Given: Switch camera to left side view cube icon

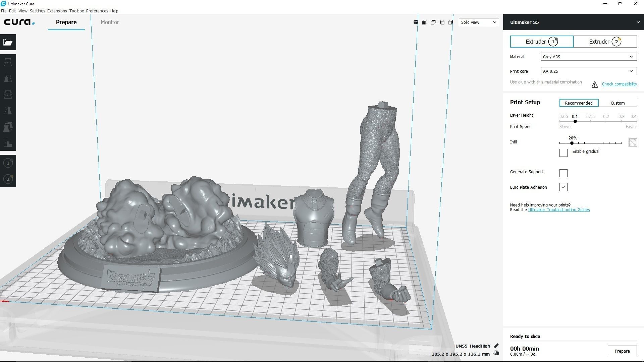Looking at the screenshot, I should (x=442, y=22).
